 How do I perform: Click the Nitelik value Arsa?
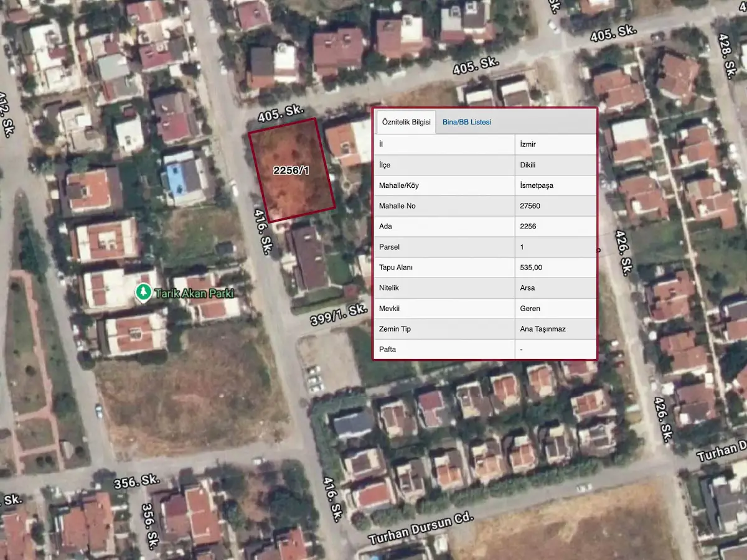tap(527, 288)
